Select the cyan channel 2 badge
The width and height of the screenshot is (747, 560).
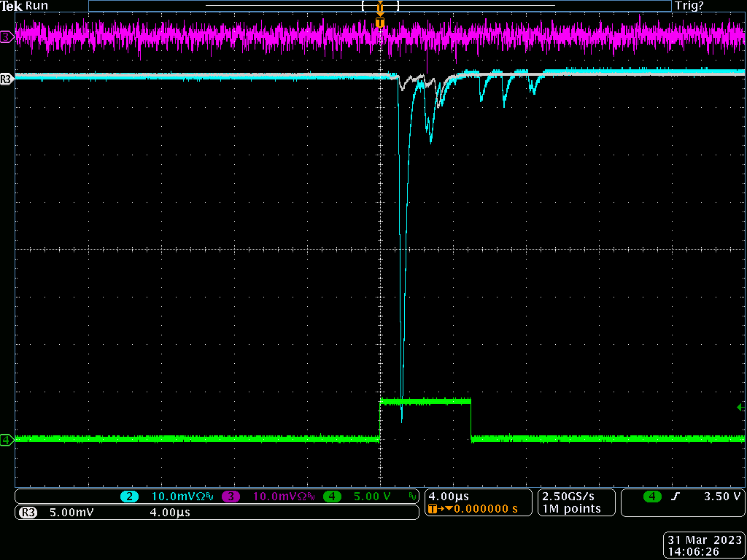tap(130, 497)
